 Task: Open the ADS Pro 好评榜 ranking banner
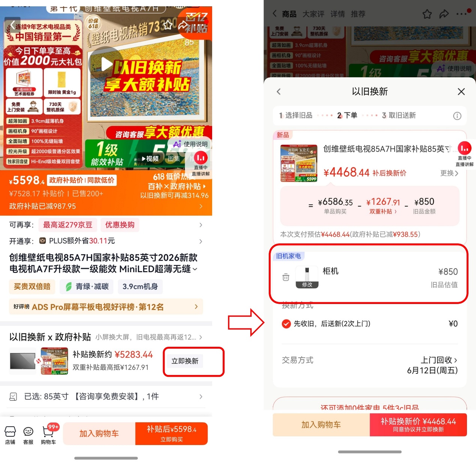pyautogui.click(x=106, y=307)
